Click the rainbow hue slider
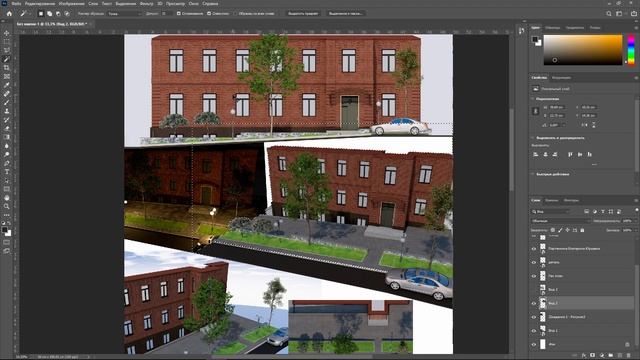Viewport: 640px width, 360px height. click(x=631, y=50)
